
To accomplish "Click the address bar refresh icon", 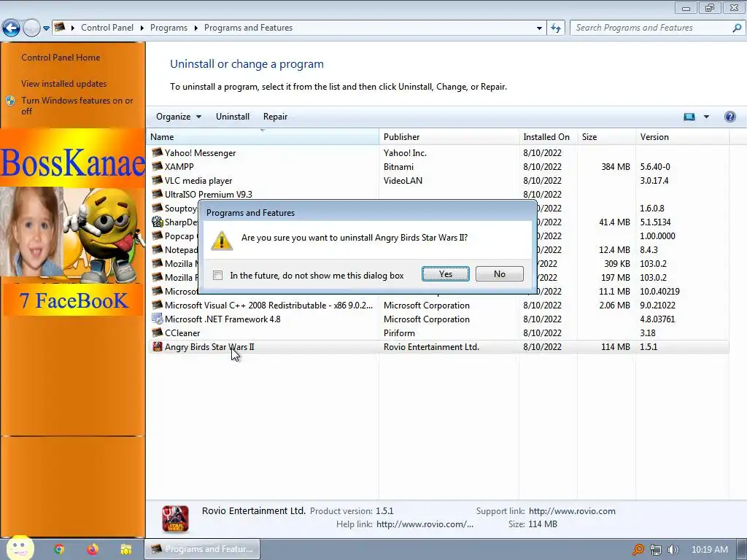I will [x=555, y=28].
